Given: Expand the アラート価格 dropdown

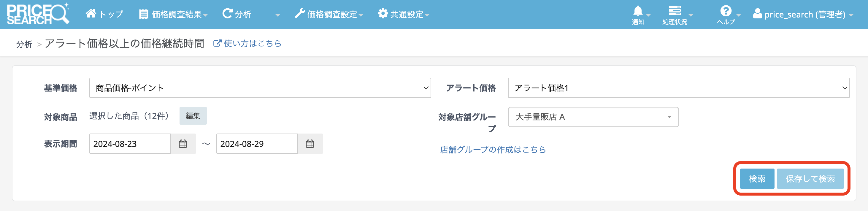Looking at the screenshot, I should pyautogui.click(x=678, y=88).
